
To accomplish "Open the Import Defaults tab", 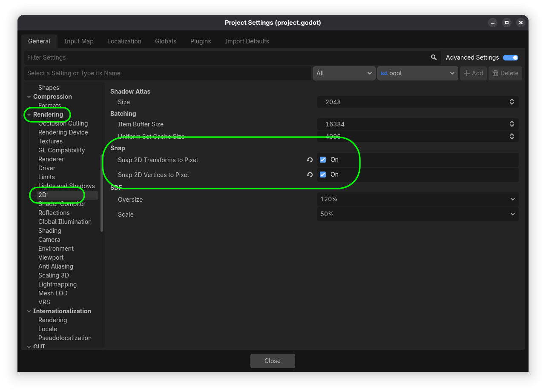I will click(x=247, y=41).
